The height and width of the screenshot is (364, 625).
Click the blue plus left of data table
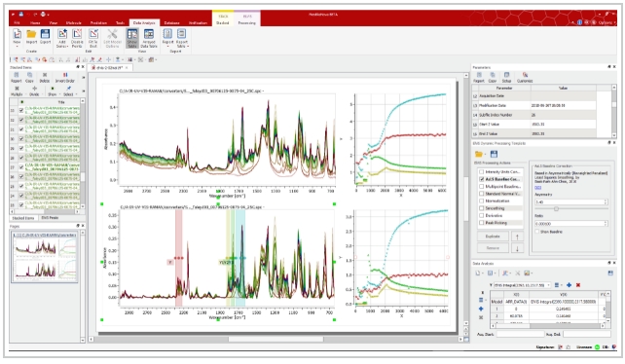pyautogui.click(x=481, y=309)
